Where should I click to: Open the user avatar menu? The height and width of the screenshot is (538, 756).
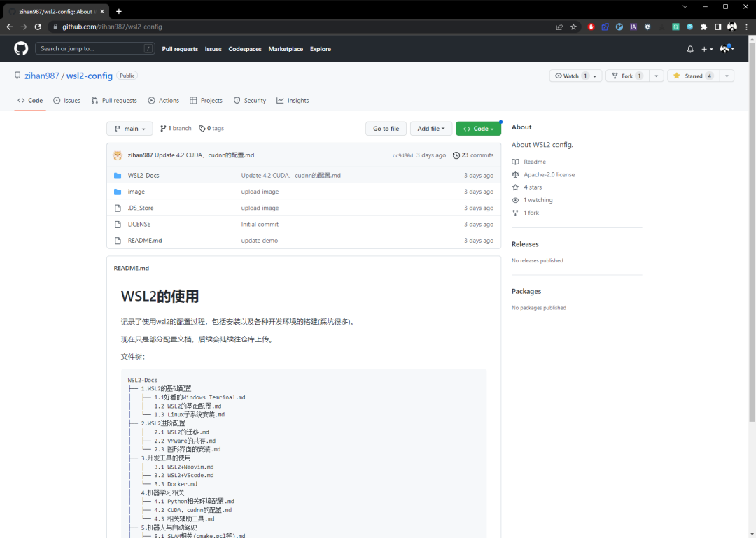727,49
